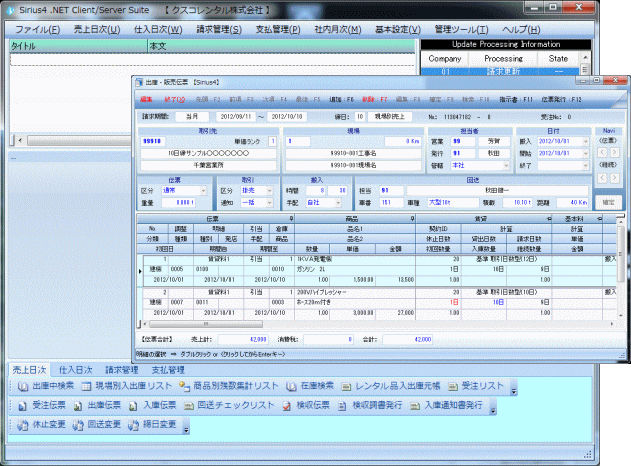Click the 取引先 code field 99910

point(153,141)
